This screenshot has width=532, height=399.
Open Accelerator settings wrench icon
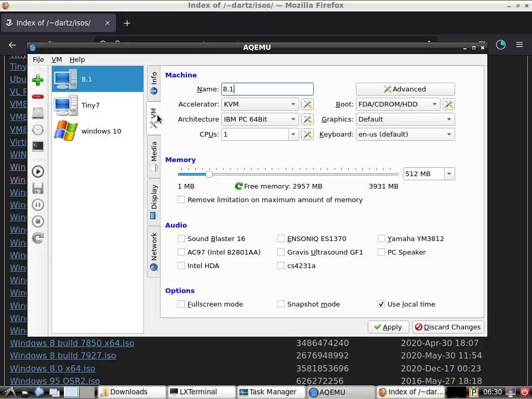[x=308, y=104]
